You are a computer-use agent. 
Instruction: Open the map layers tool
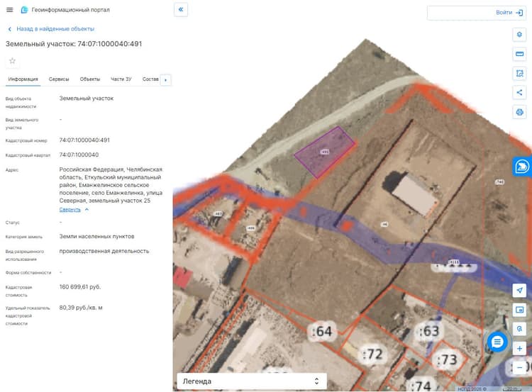pos(519,35)
